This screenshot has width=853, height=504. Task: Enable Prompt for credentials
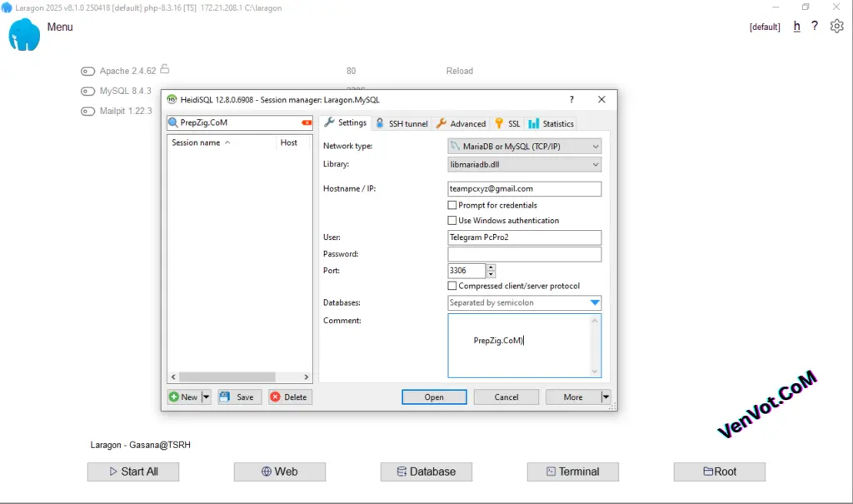pos(451,205)
